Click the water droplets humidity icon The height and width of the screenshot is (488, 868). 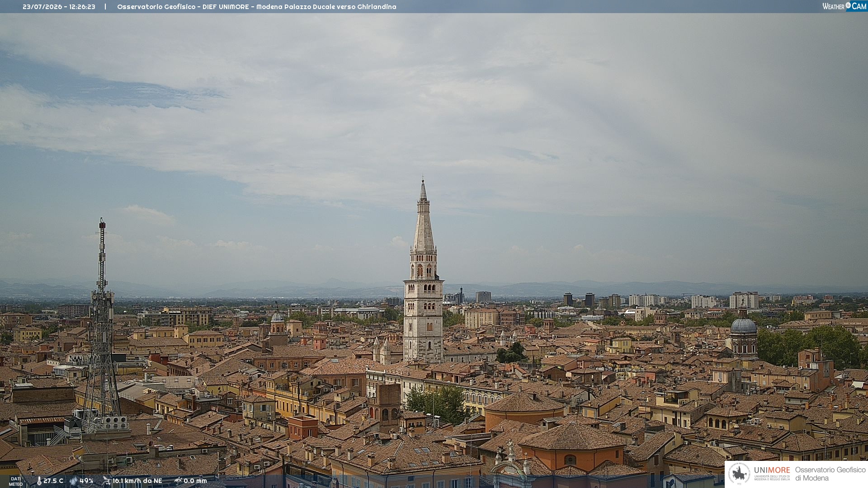74,481
